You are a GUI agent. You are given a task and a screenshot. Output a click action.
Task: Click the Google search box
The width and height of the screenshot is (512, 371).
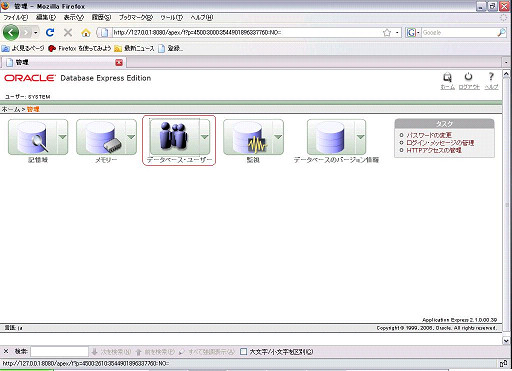(459, 33)
